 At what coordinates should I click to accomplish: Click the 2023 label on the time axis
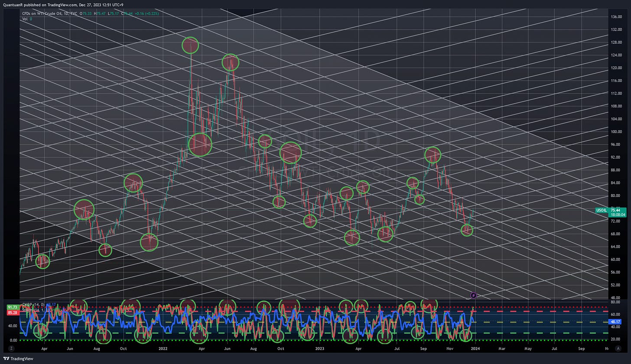click(319, 348)
